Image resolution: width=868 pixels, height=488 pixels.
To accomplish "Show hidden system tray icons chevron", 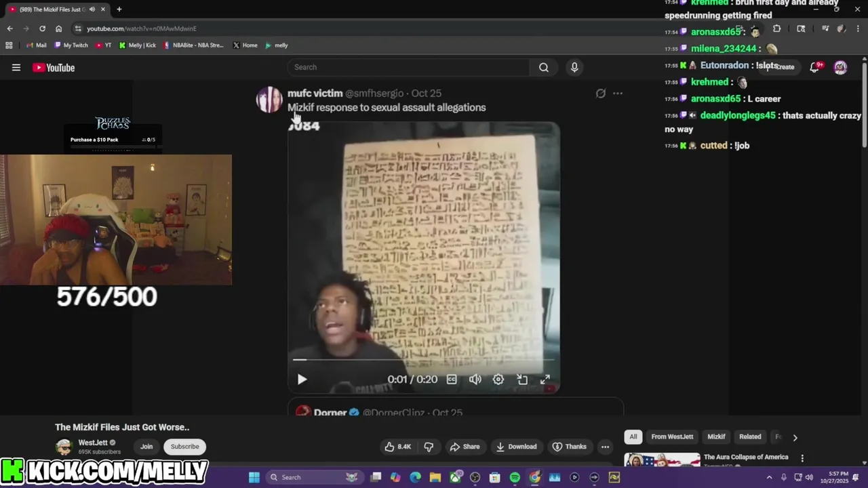I will [x=769, y=477].
